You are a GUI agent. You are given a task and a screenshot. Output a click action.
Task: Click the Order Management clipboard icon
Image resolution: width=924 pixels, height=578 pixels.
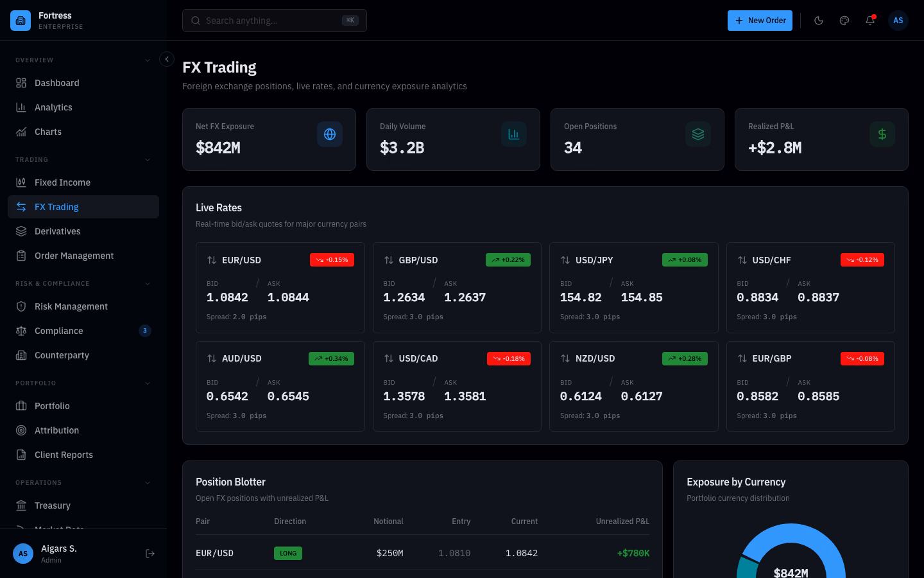tap(21, 256)
